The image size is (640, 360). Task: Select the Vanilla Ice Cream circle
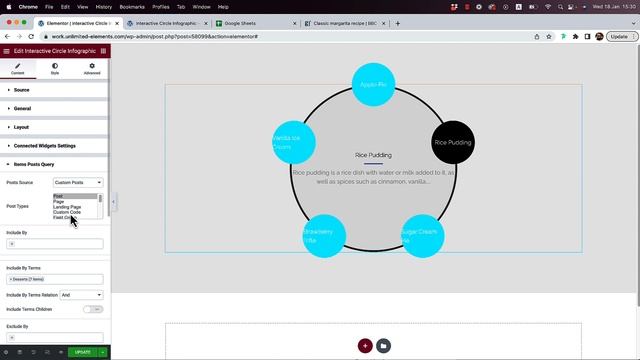pyautogui.click(x=294, y=142)
